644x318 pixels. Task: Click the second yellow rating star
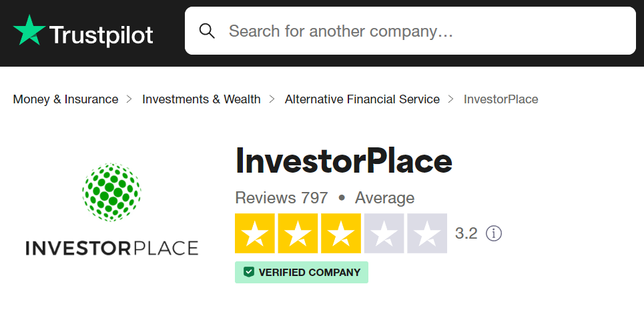(298, 233)
